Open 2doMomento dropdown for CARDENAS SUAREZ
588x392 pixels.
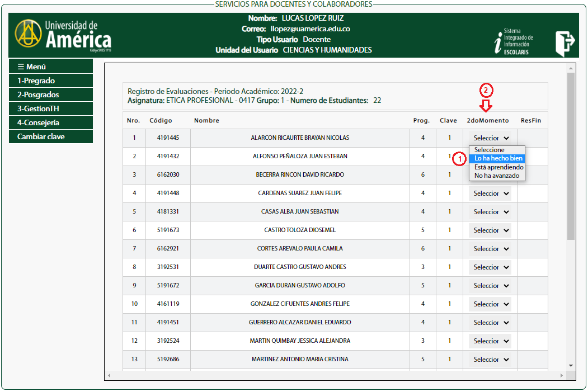(490, 193)
